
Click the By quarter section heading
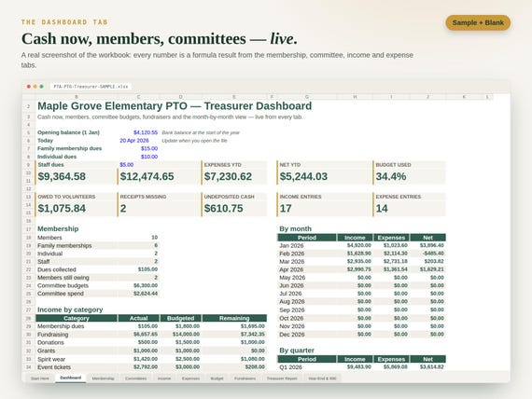(x=297, y=351)
